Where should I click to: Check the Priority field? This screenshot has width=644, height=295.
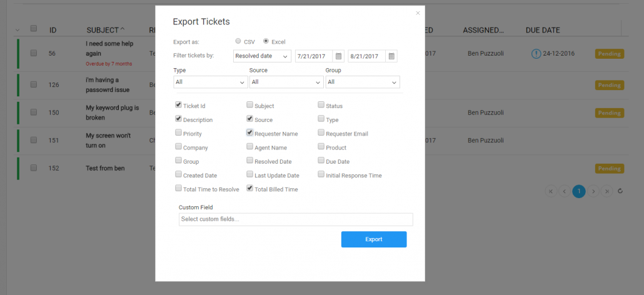coord(178,132)
